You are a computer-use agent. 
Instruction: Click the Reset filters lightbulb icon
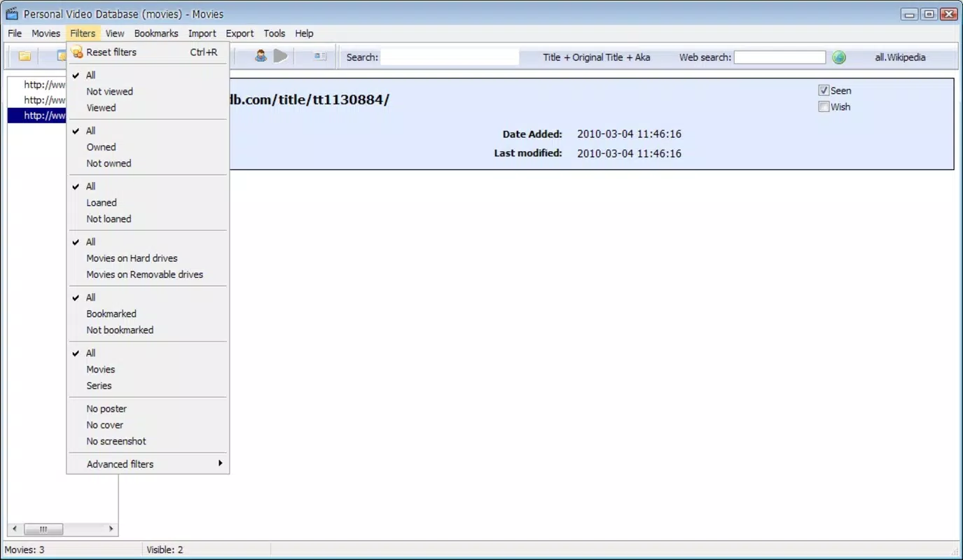77,52
